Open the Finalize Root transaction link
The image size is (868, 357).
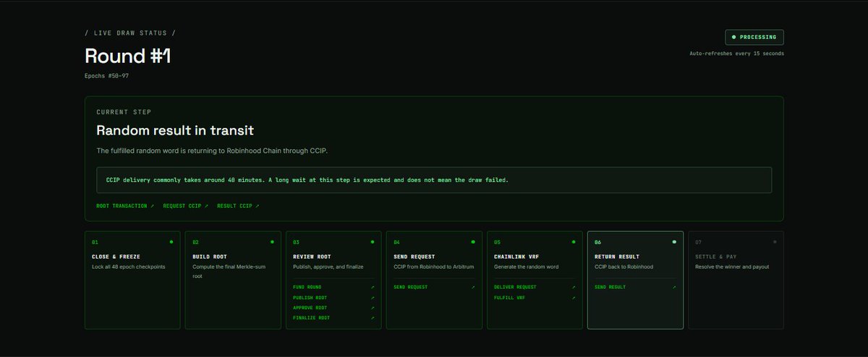click(333, 318)
